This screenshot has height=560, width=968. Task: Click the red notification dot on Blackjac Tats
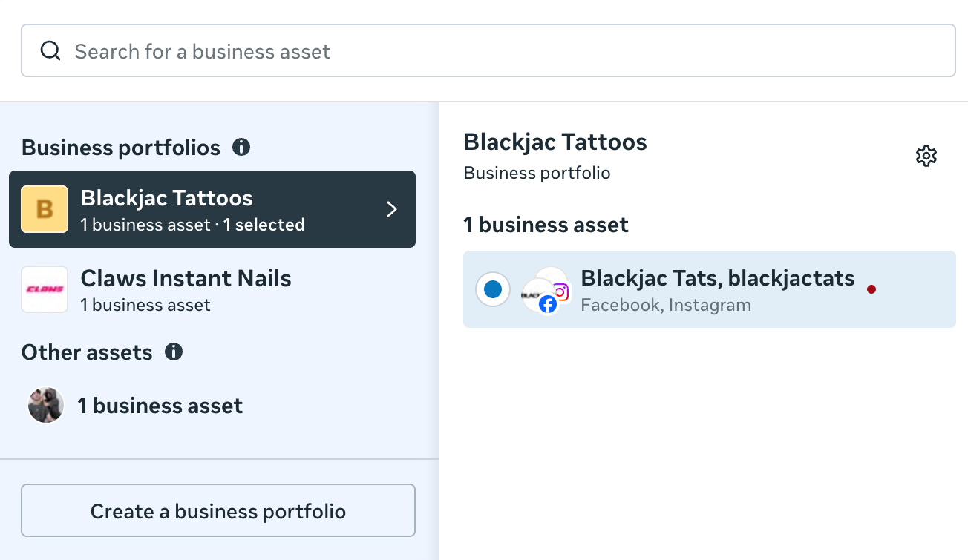pos(871,289)
